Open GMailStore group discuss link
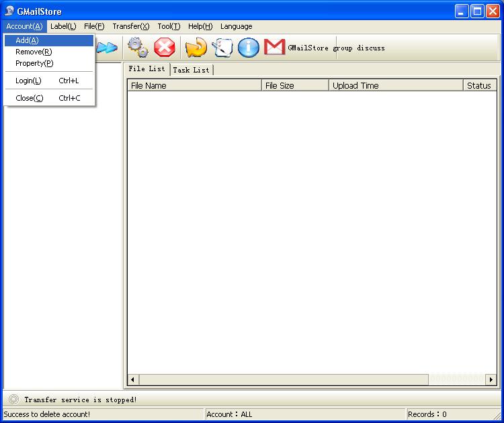This screenshot has height=423, width=504. (336, 48)
